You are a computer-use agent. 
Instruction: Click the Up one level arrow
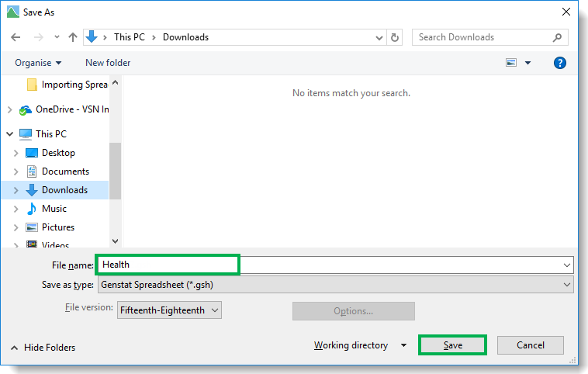73,37
